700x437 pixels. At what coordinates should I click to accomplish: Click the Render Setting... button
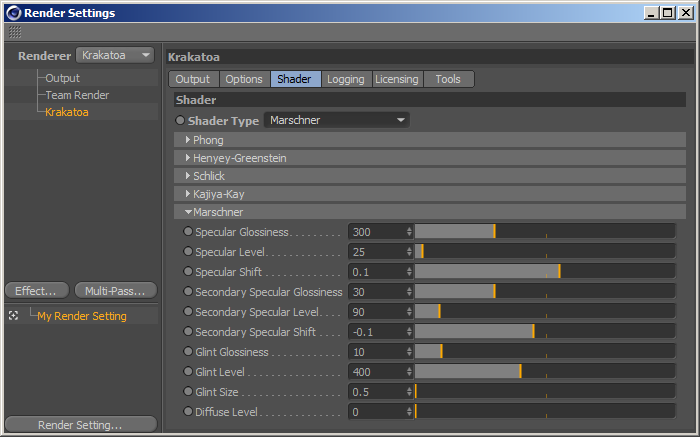[x=81, y=425]
